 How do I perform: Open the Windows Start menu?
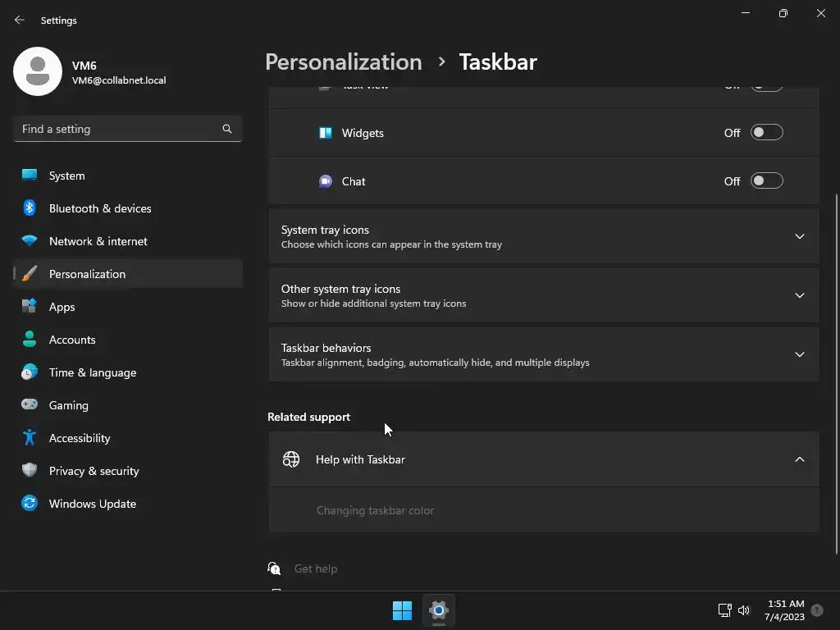coord(402,610)
